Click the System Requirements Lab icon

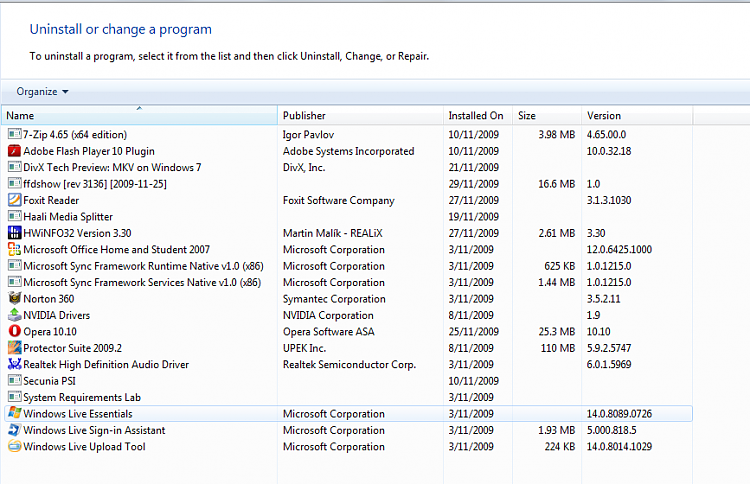(x=15, y=397)
